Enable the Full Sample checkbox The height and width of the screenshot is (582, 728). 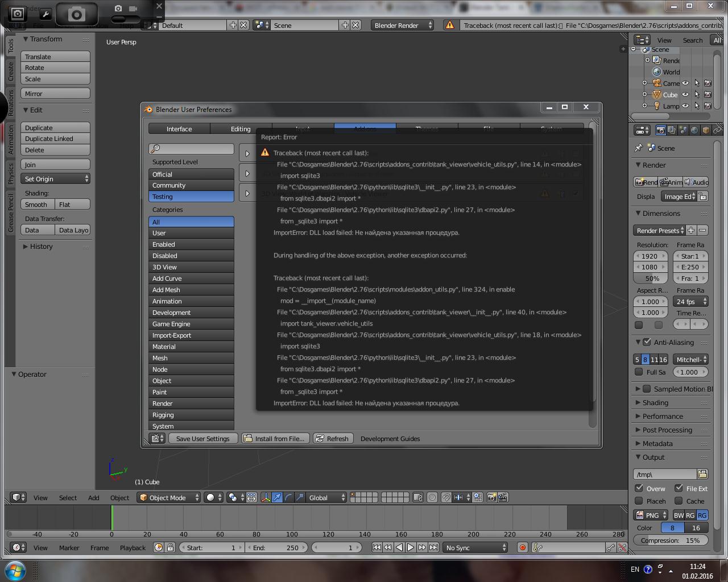click(x=639, y=372)
